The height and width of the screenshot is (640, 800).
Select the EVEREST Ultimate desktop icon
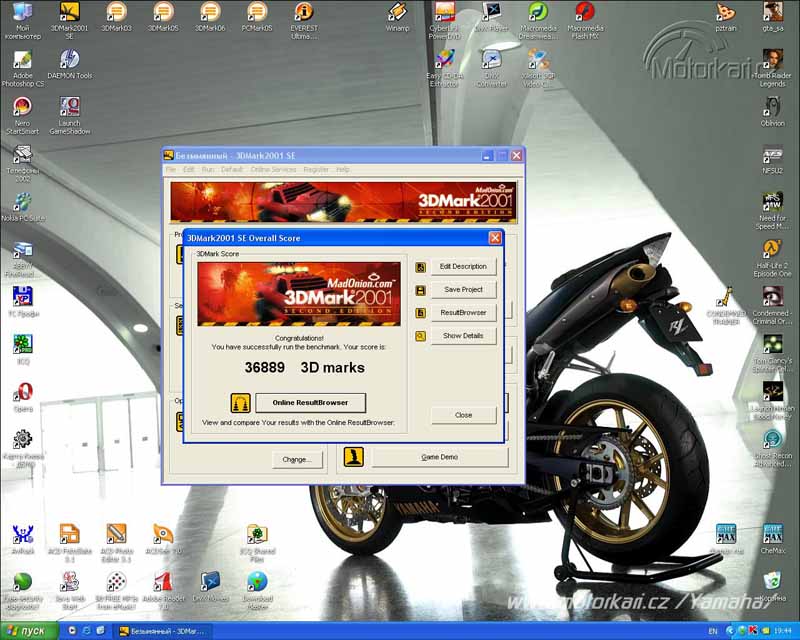(x=304, y=20)
